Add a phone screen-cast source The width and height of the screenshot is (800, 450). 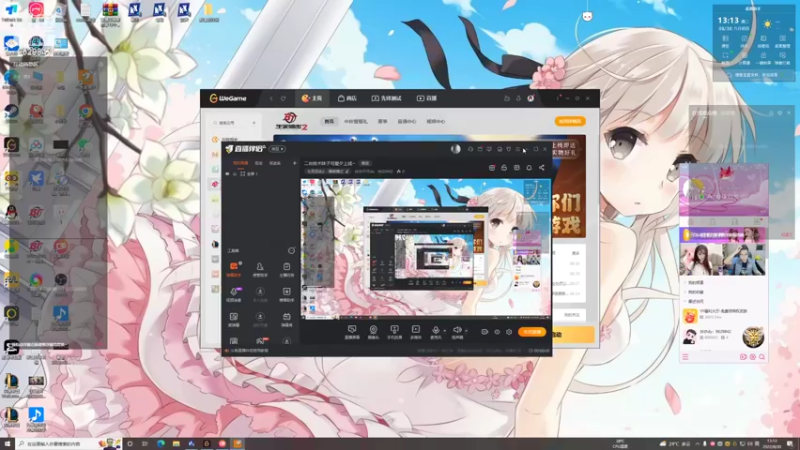point(394,332)
